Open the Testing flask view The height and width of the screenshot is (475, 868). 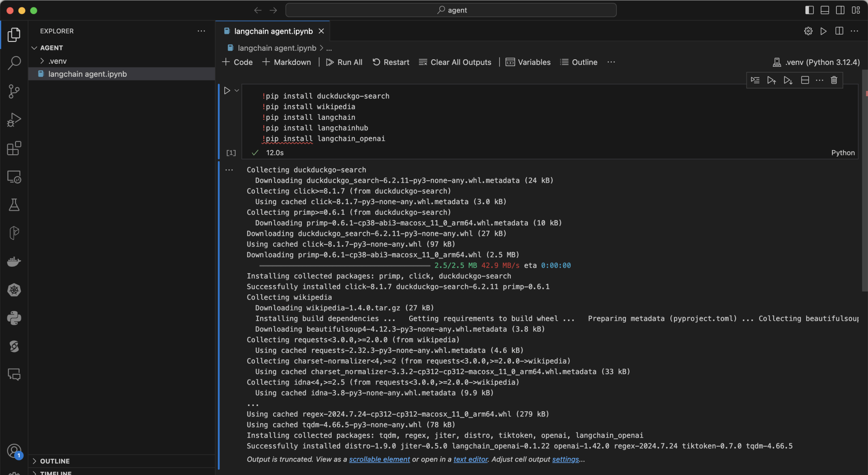[x=14, y=205]
